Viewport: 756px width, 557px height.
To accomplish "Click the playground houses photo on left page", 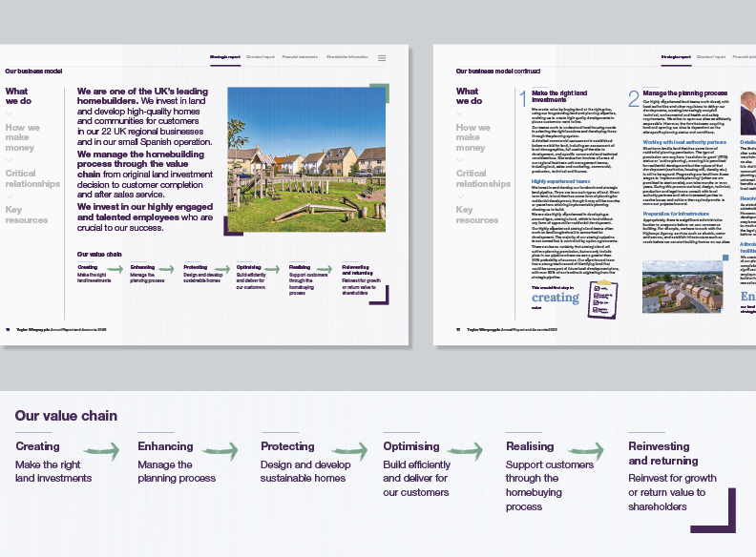I will (307, 159).
